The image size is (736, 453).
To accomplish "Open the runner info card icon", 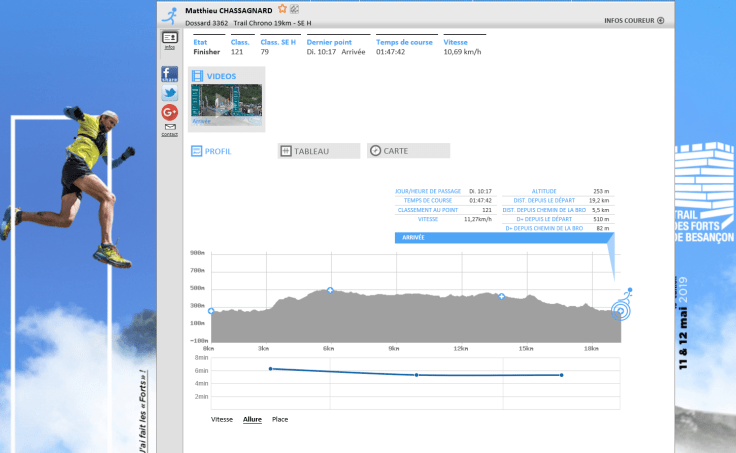I will pyautogui.click(x=169, y=39).
